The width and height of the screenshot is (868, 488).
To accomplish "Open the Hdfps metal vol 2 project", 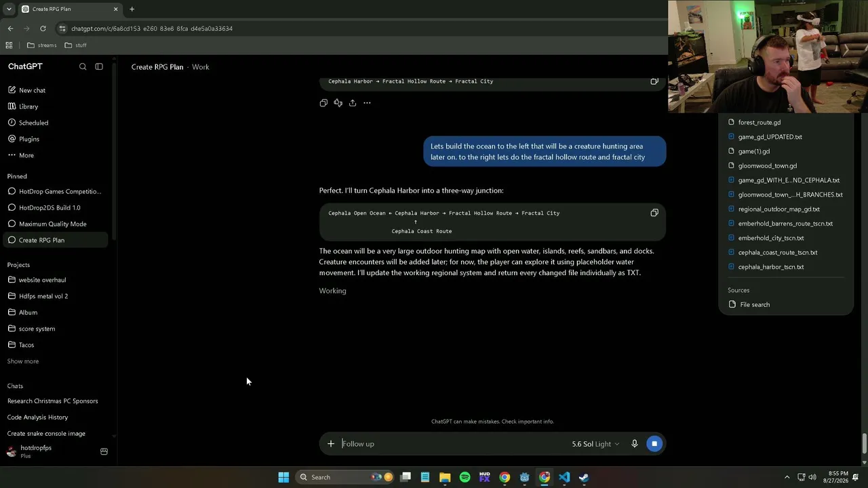I will 56,296.
